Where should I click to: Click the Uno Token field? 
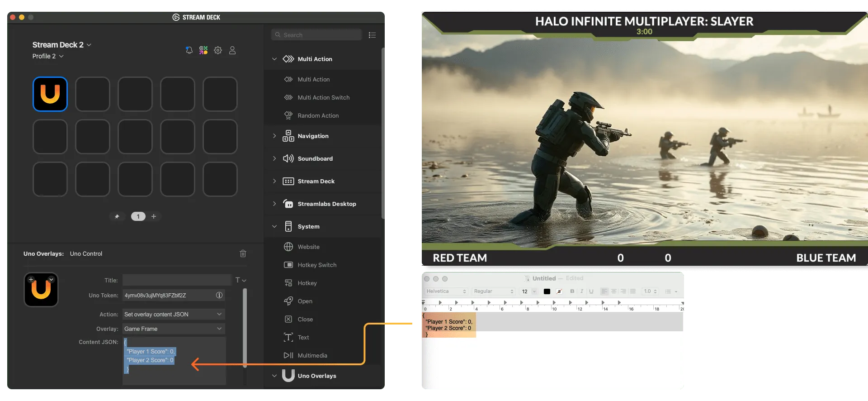(174, 295)
